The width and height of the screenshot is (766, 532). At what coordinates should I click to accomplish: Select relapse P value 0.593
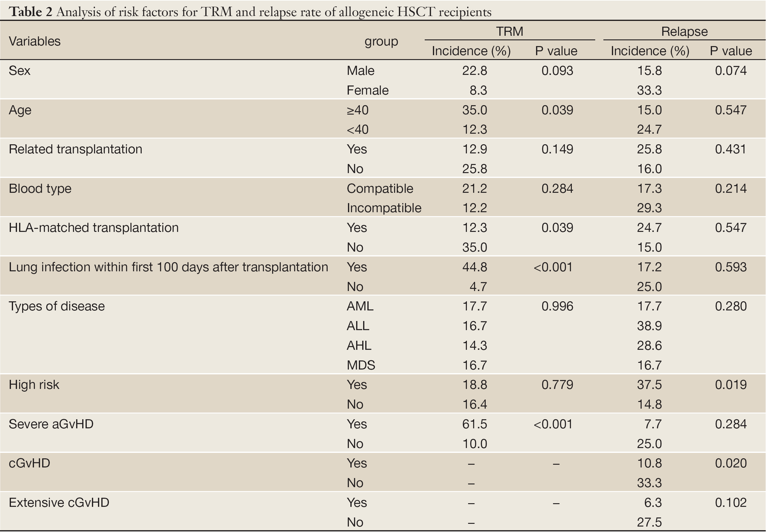731,267
